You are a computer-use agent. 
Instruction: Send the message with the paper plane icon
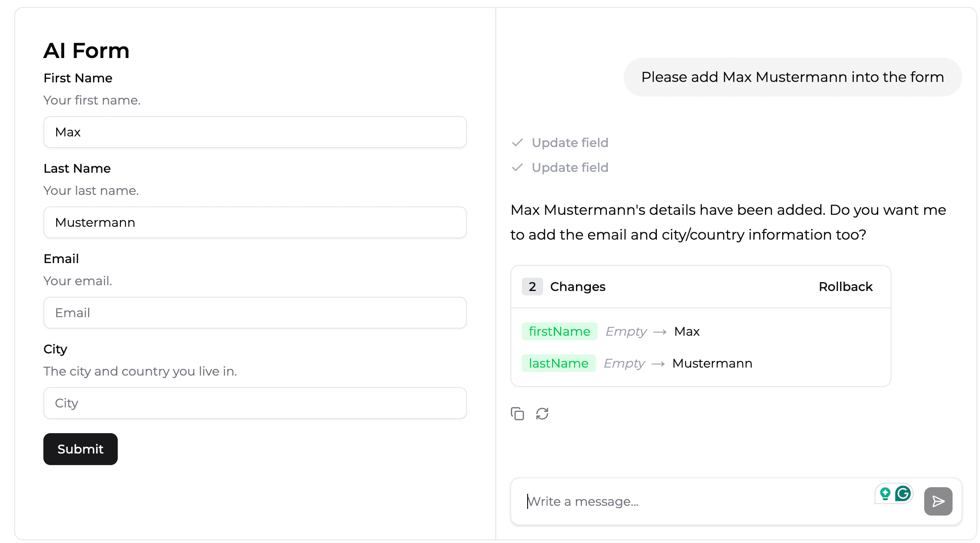point(938,501)
